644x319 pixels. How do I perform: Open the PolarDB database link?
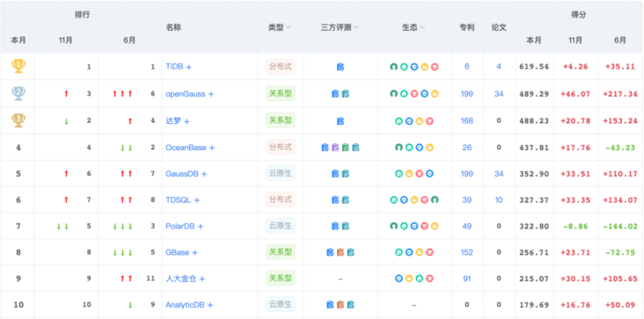click(x=179, y=226)
